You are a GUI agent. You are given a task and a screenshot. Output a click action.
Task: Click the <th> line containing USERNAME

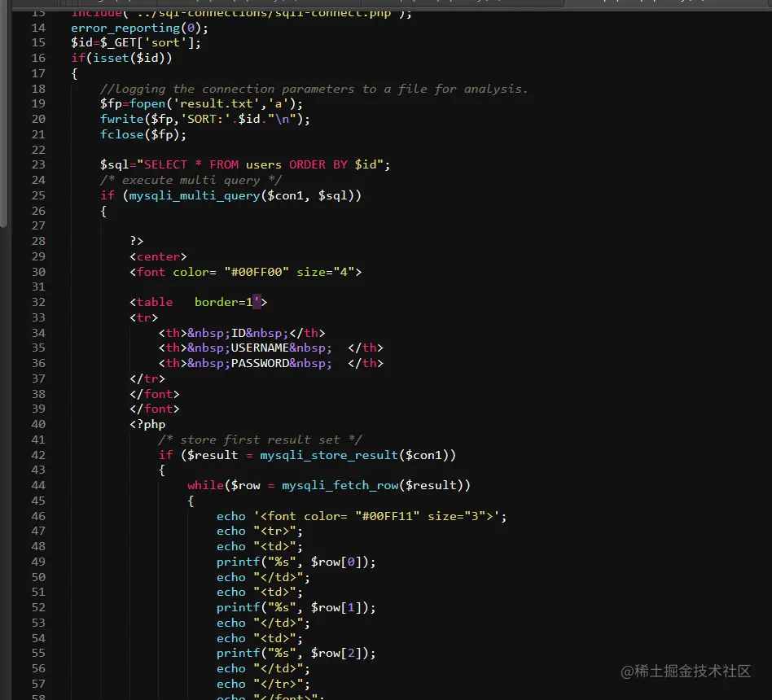pyautogui.click(x=271, y=348)
